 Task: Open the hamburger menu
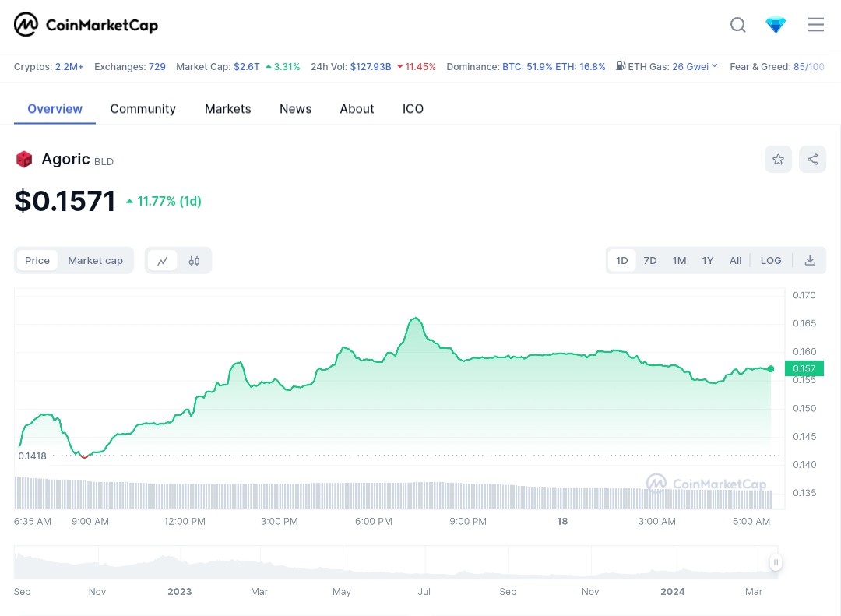coord(816,25)
